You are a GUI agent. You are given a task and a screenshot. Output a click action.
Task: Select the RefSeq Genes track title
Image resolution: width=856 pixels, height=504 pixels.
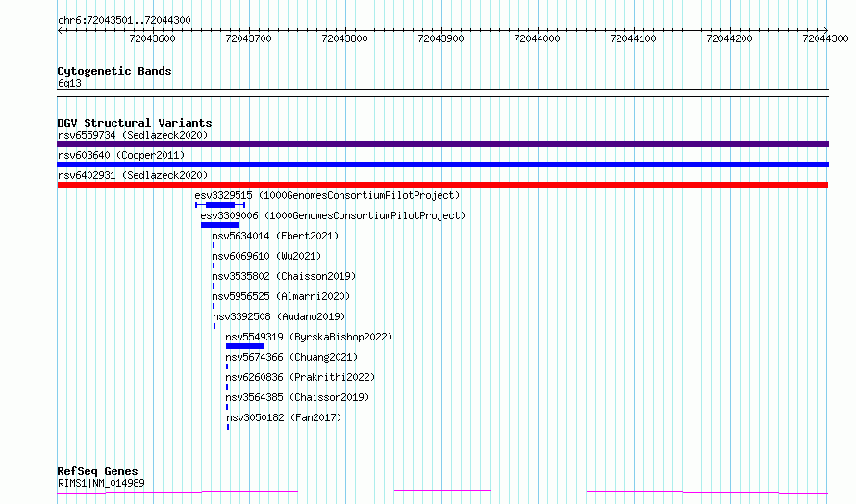pyautogui.click(x=97, y=471)
